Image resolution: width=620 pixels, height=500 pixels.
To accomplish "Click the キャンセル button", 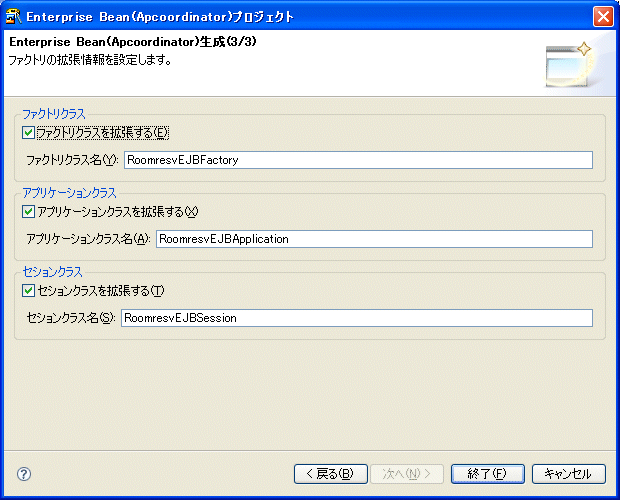I will click(x=569, y=474).
